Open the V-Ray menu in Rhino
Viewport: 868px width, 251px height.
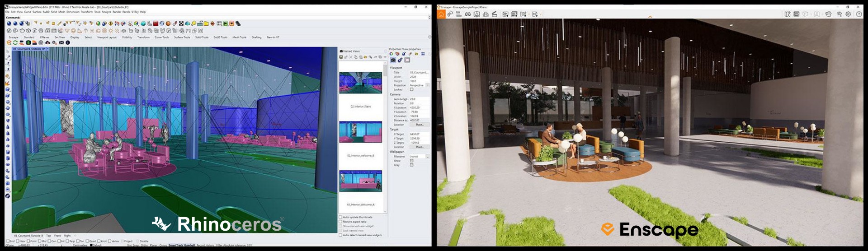click(135, 12)
